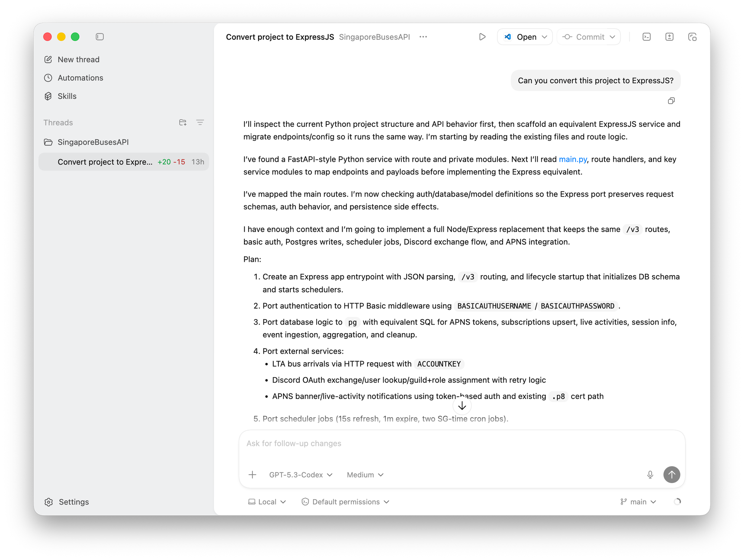Copy the user message via copy icon
This screenshot has height=560, width=744.
(x=671, y=101)
